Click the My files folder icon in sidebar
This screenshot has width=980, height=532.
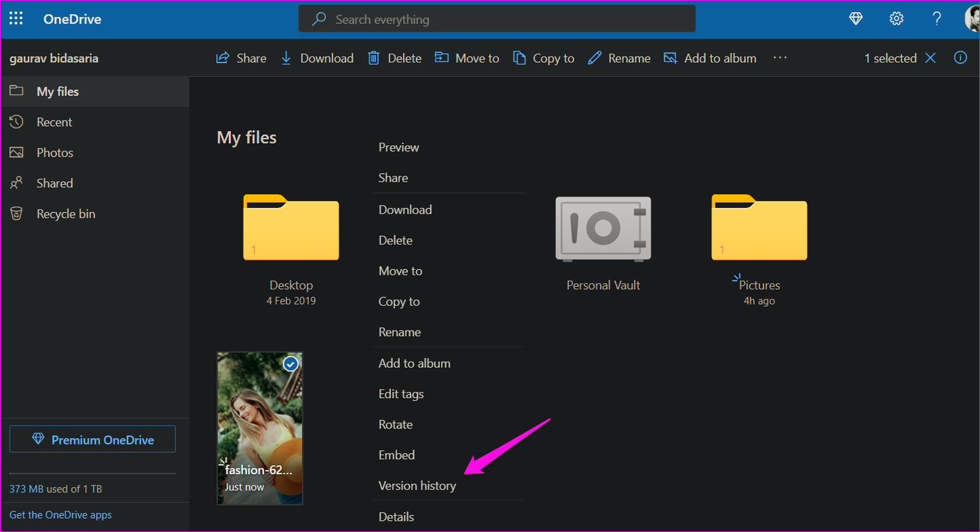point(16,91)
